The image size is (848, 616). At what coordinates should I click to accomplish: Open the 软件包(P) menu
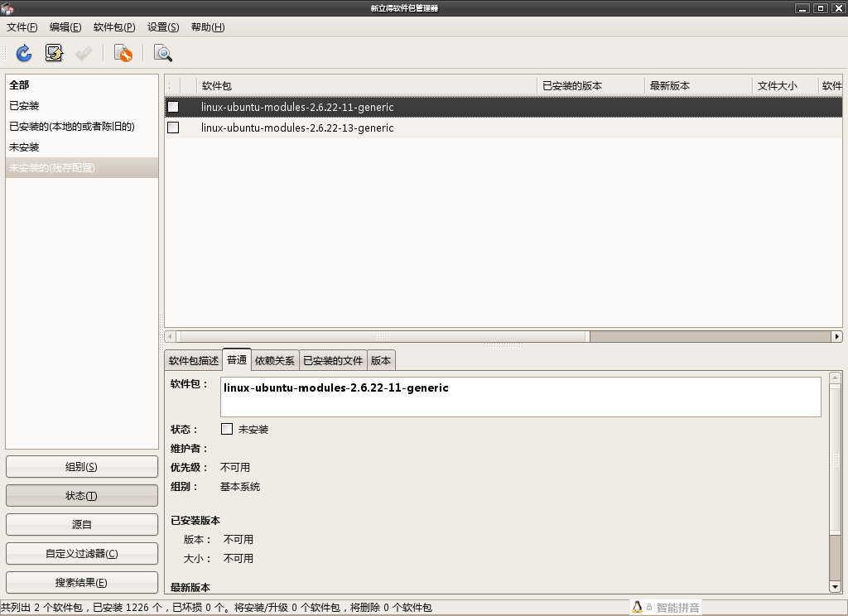pos(114,27)
